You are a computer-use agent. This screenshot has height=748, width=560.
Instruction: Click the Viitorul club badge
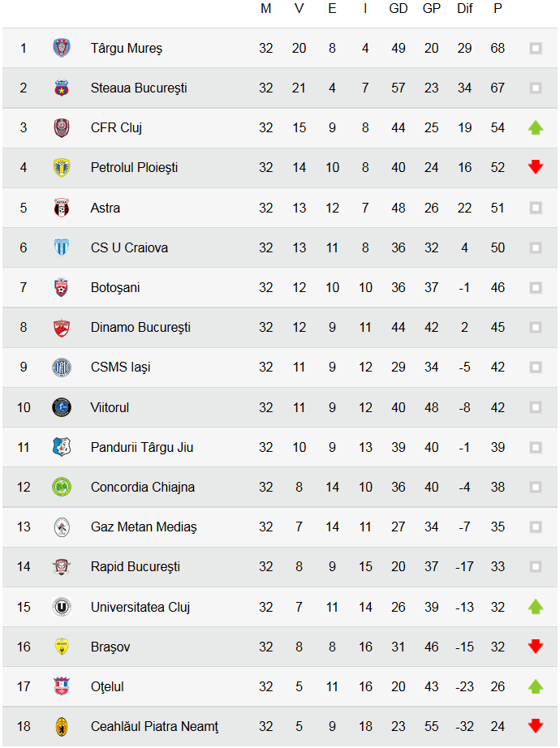(x=62, y=407)
